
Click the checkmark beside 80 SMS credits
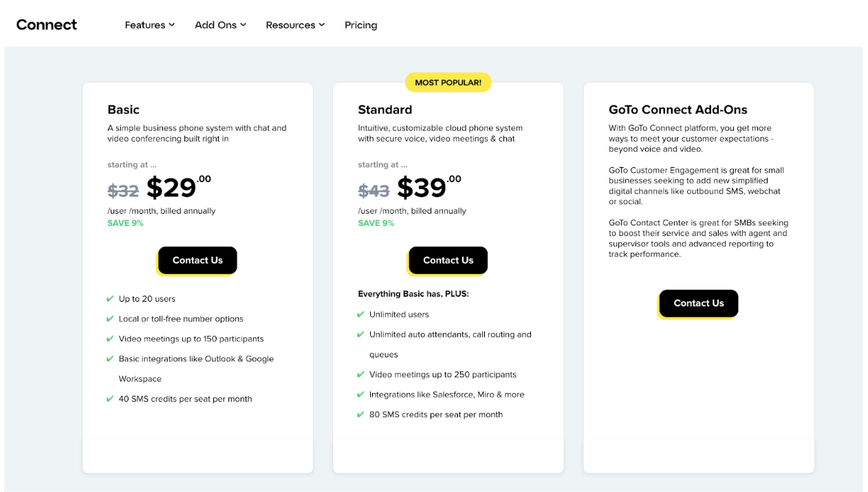(x=360, y=414)
